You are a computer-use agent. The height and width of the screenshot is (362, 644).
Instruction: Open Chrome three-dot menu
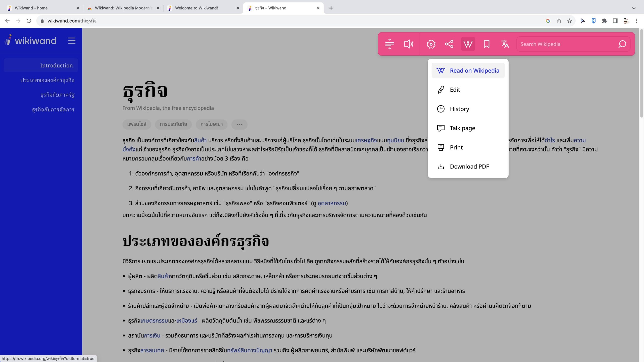pos(637,21)
